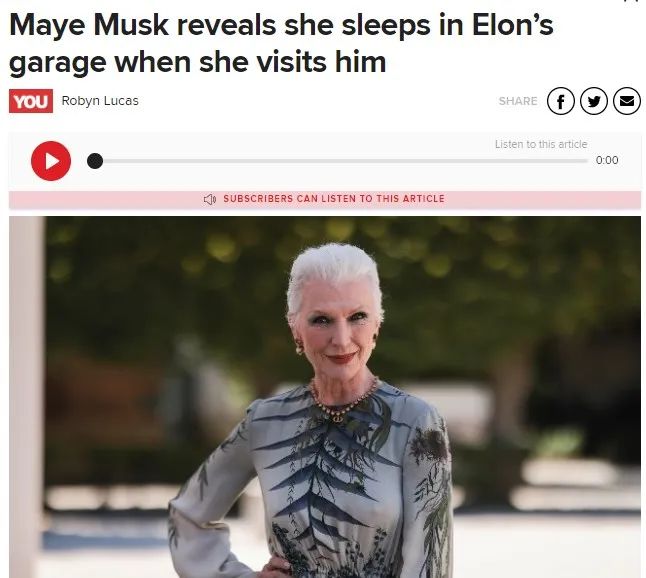Click the black audio slider knob
646x578 pixels.
[x=95, y=161]
